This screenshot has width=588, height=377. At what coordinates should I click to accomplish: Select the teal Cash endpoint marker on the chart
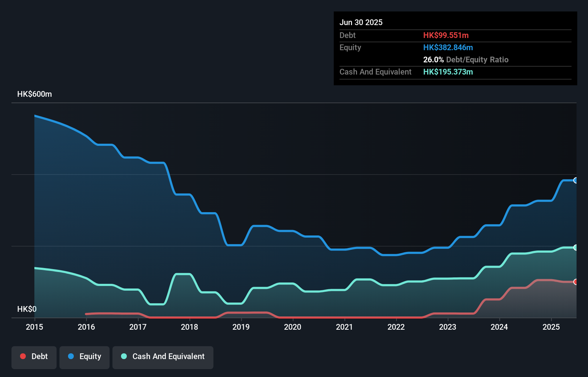tap(575, 247)
